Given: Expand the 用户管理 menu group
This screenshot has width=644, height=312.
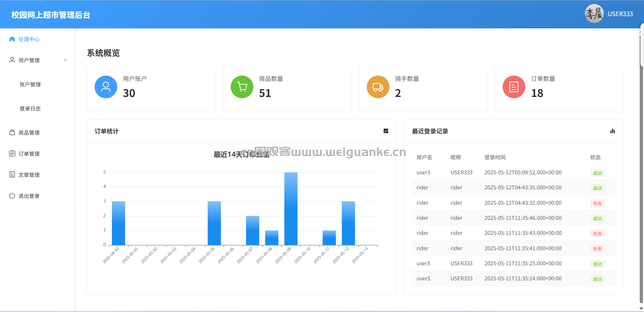Looking at the screenshot, I should click(x=29, y=60).
